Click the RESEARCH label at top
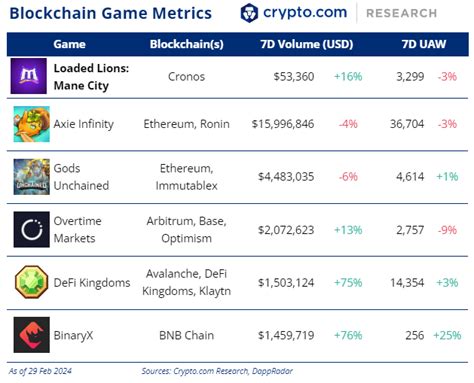 402,13
